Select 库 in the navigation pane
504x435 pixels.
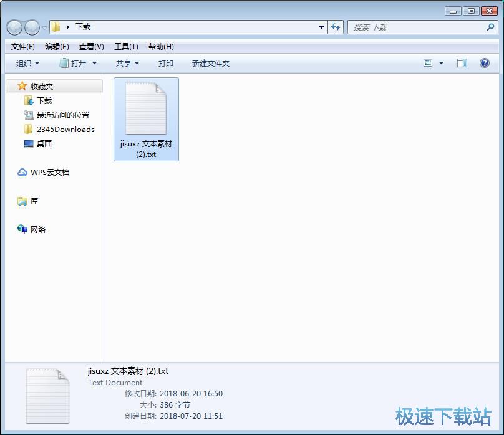click(34, 201)
